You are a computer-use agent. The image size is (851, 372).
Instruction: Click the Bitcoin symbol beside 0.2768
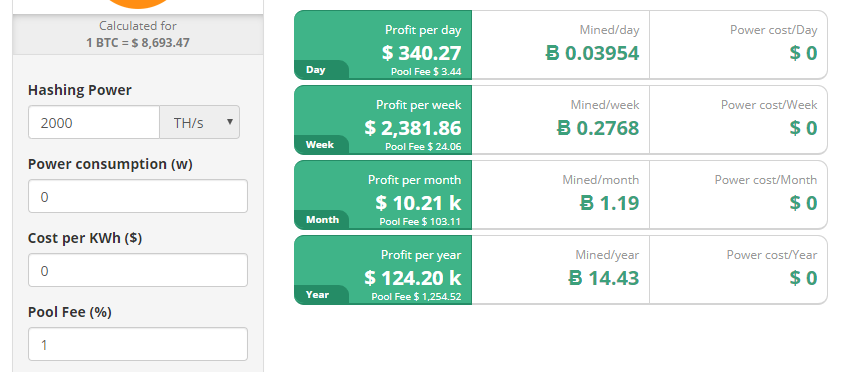564,128
